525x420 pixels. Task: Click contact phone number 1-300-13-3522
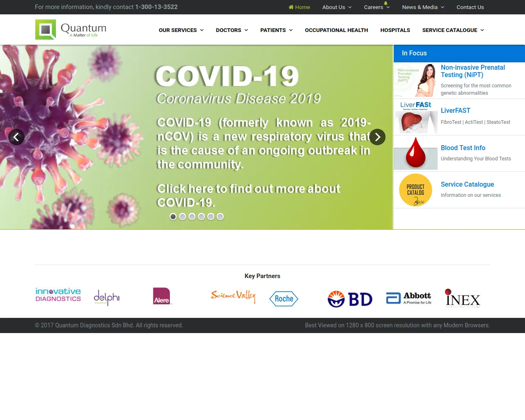[156, 7]
